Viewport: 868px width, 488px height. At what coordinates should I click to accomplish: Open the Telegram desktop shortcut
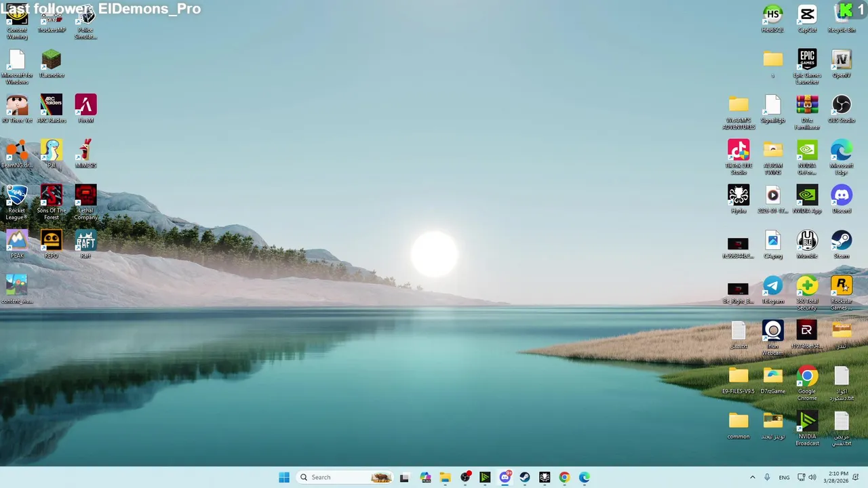point(772,290)
